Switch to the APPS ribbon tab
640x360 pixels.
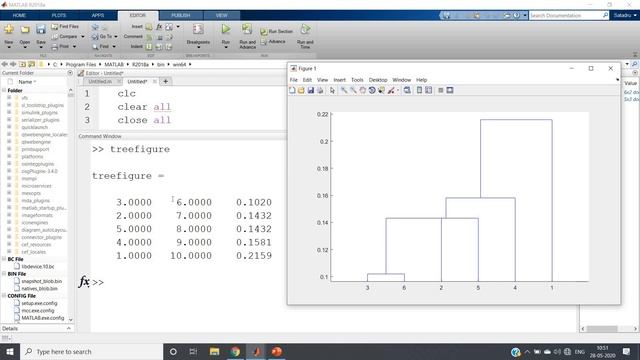(x=98, y=16)
